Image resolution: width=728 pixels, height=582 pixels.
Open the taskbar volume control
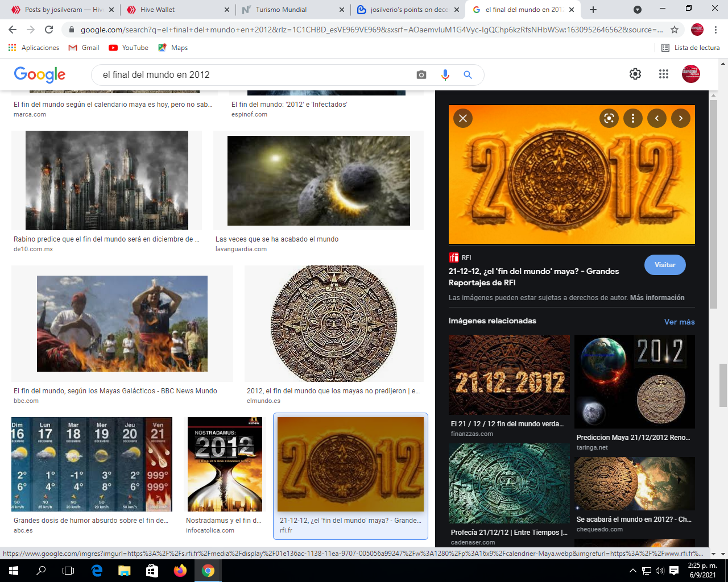pos(660,571)
